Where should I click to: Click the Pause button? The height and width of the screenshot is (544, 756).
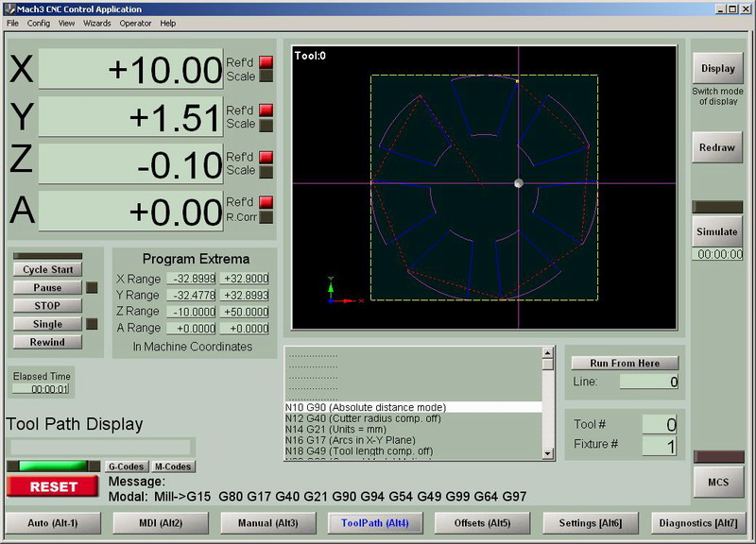pyautogui.click(x=47, y=288)
